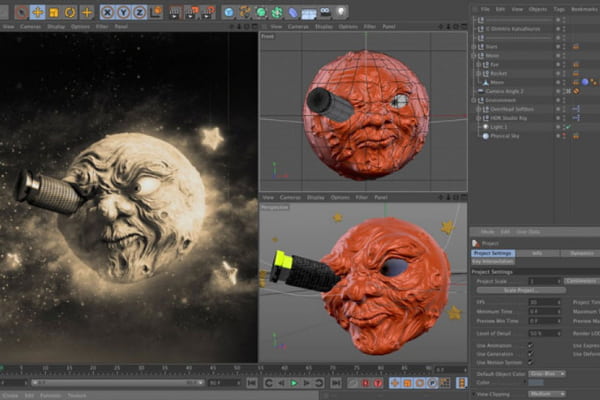
Task: Expand the Stars object in tree
Action: (474, 47)
